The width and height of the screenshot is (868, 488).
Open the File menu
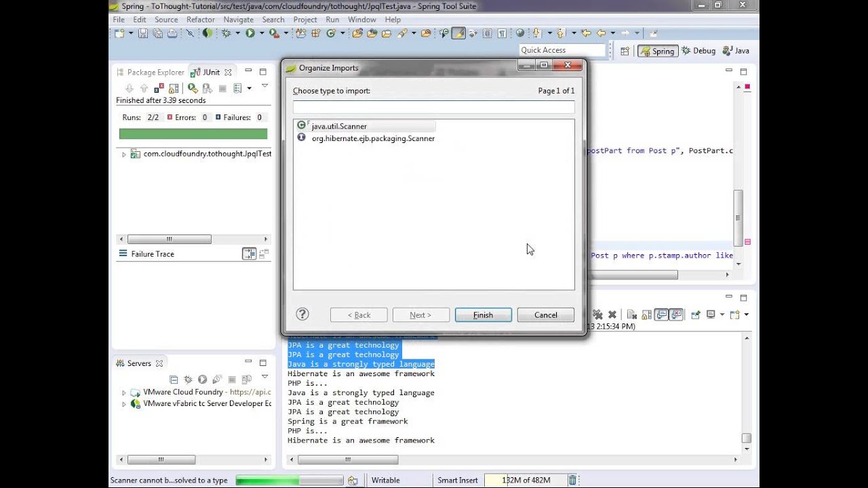(x=119, y=20)
